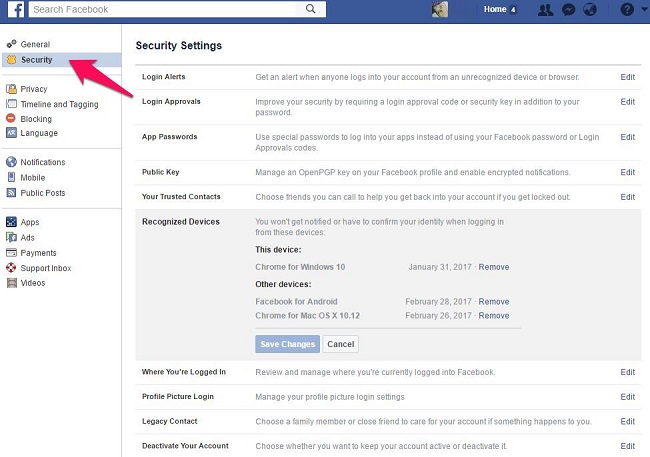Click the Cancel button
Image resolution: width=650 pixels, height=457 pixels.
[x=341, y=344]
